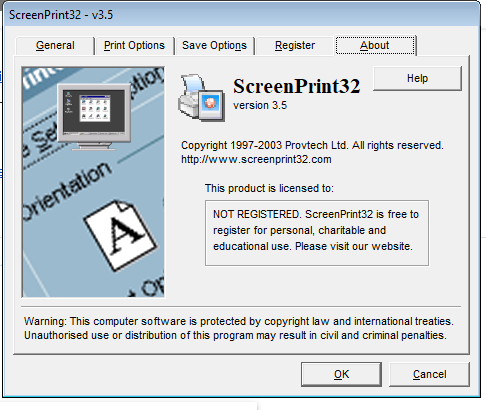
Task: Click the version 3.5 label
Action: (x=260, y=105)
